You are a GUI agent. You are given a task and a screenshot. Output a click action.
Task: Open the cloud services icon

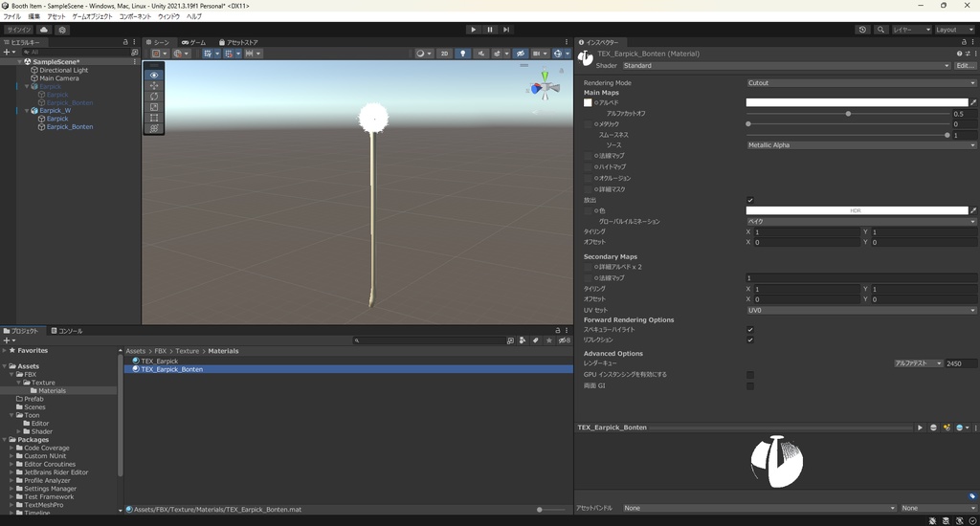point(44,30)
